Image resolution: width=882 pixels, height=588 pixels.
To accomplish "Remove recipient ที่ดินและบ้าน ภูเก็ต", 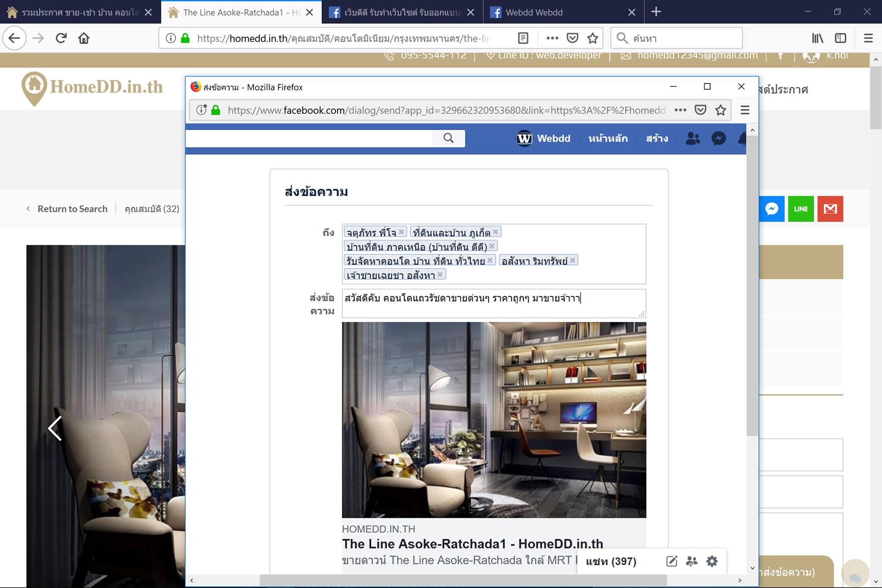I will click(x=495, y=232).
